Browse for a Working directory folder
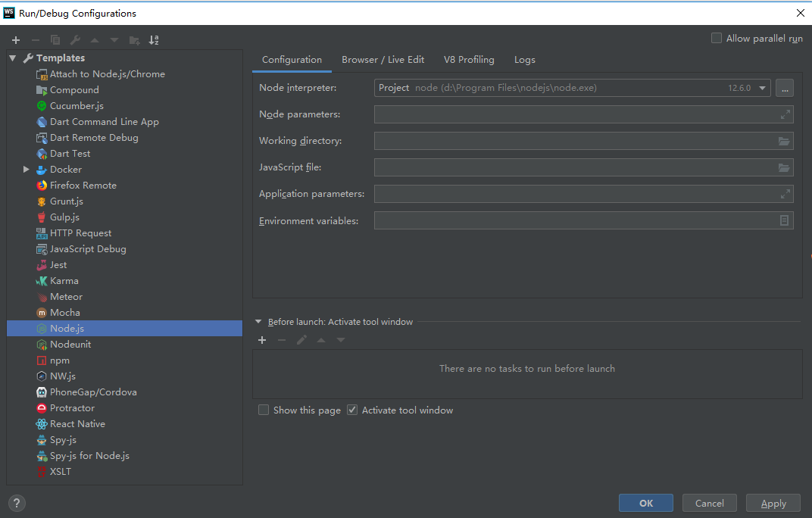This screenshot has width=812, height=518. click(x=785, y=141)
